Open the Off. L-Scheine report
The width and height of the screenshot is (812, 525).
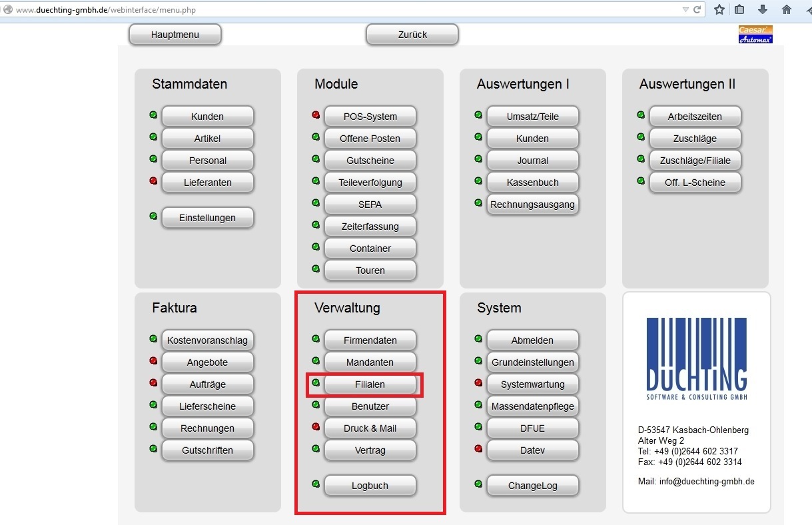pos(695,182)
